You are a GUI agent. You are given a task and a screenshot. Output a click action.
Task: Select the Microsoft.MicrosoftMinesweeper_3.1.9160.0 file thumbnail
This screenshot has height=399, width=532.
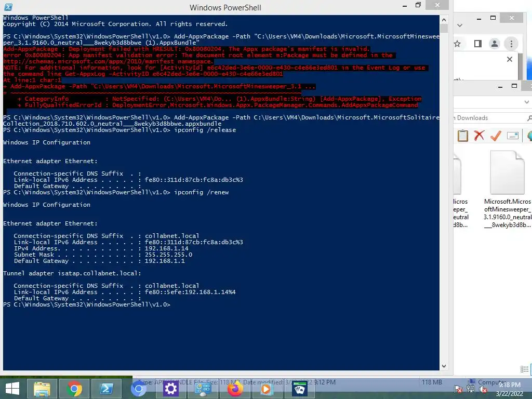click(507, 172)
